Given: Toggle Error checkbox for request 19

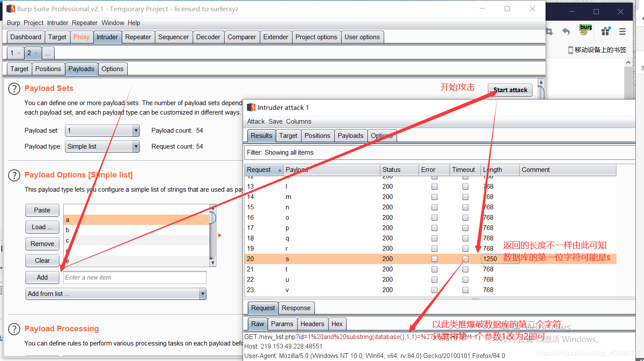Looking at the screenshot, I should pos(434,249).
